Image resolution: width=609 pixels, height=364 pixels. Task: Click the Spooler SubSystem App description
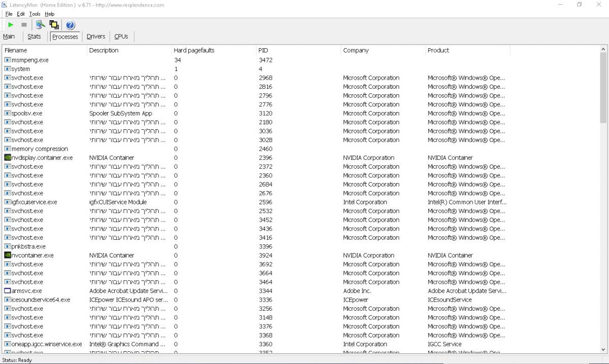[x=121, y=113]
